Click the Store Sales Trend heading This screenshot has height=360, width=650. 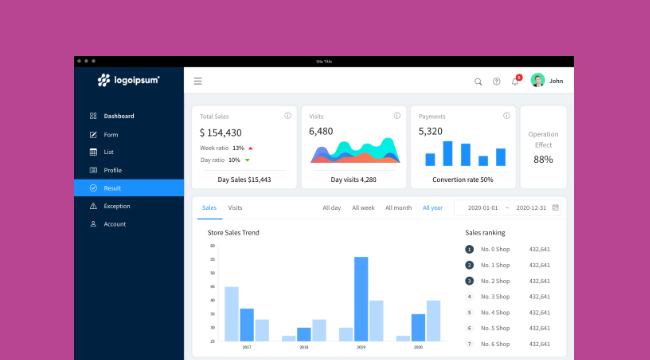[x=233, y=233]
